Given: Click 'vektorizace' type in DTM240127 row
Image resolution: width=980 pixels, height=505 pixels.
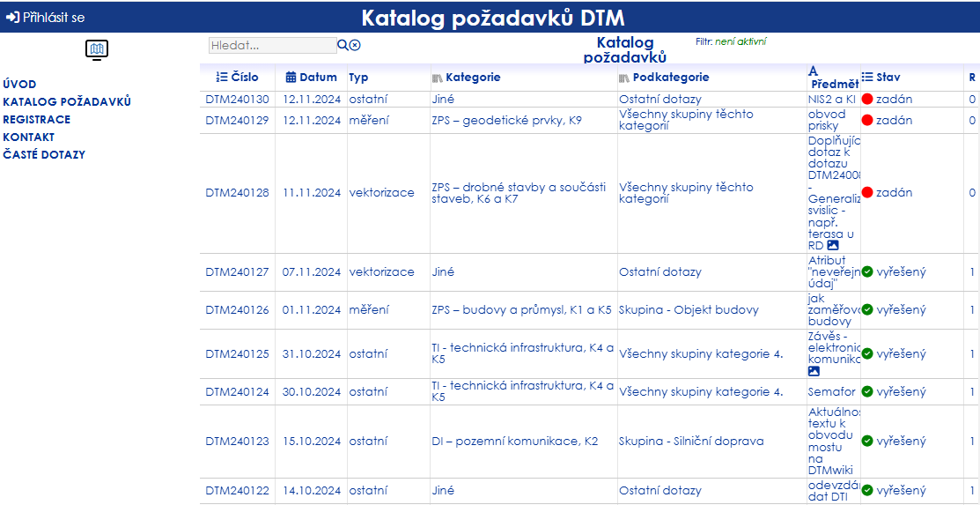Looking at the screenshot, I should pyautogui.click(x=382, y=272).
